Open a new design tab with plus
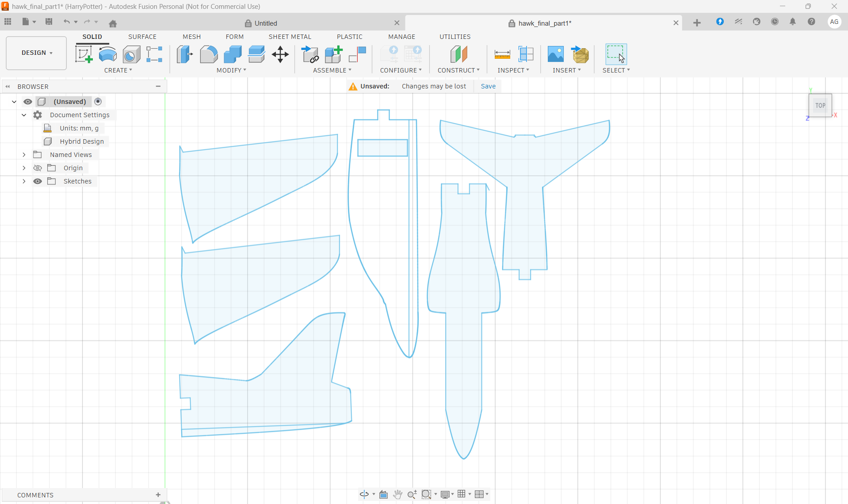848x504 pixels. click(x=697, y=23)
